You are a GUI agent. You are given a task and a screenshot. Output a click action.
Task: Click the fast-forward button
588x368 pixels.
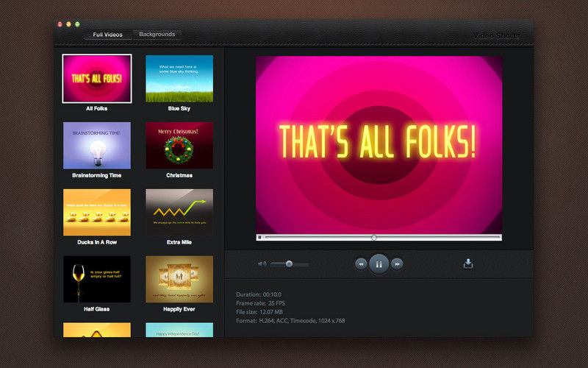click(397, 264)
